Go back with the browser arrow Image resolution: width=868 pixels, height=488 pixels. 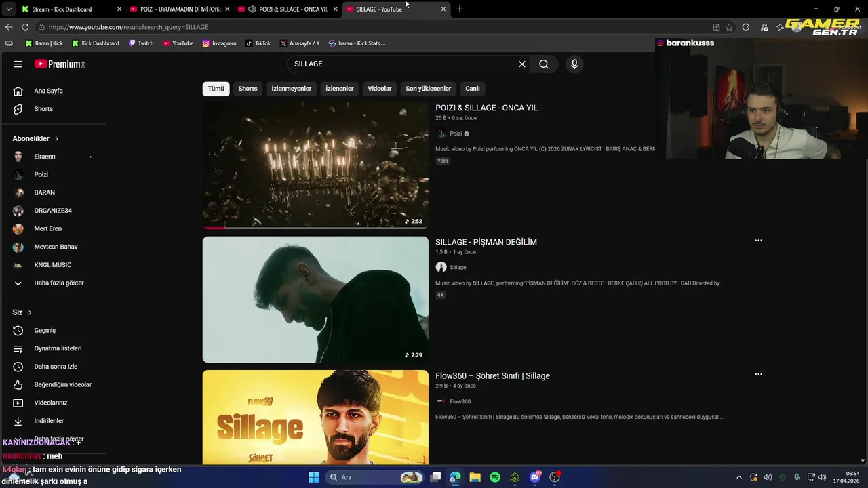[x=8, y=27]
